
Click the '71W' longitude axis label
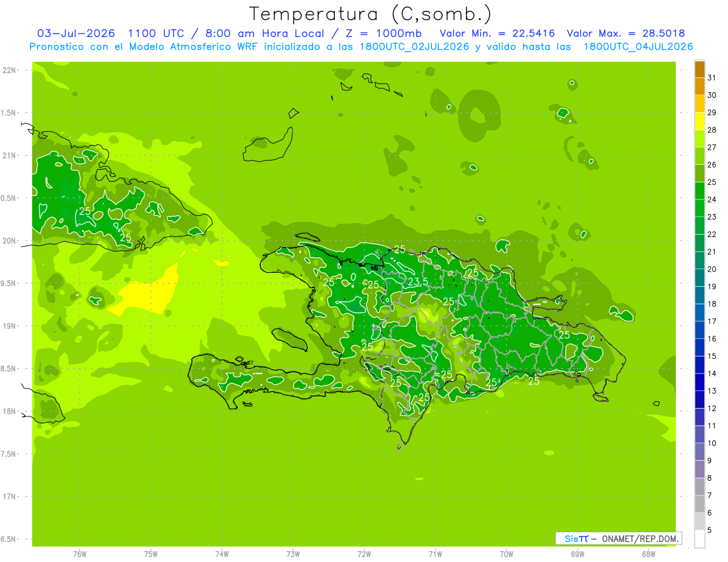click(x=435, y=554)
